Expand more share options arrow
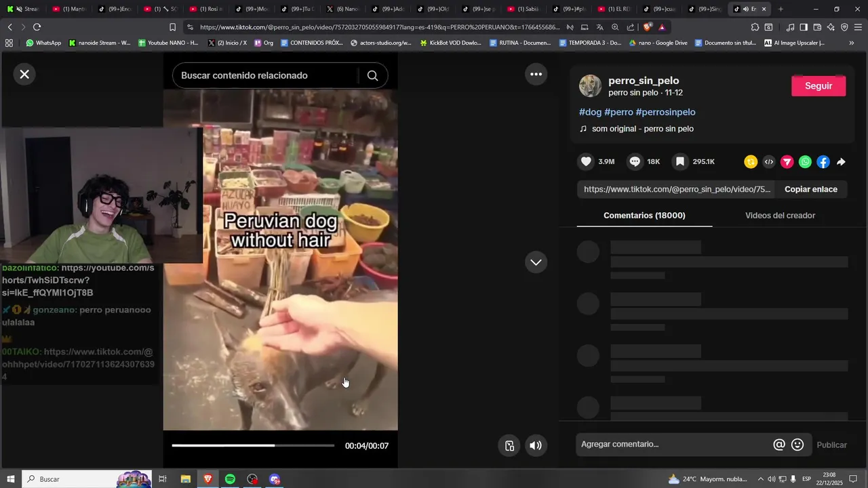The height and width of the screenshot is (488, 868). (841, 162)
